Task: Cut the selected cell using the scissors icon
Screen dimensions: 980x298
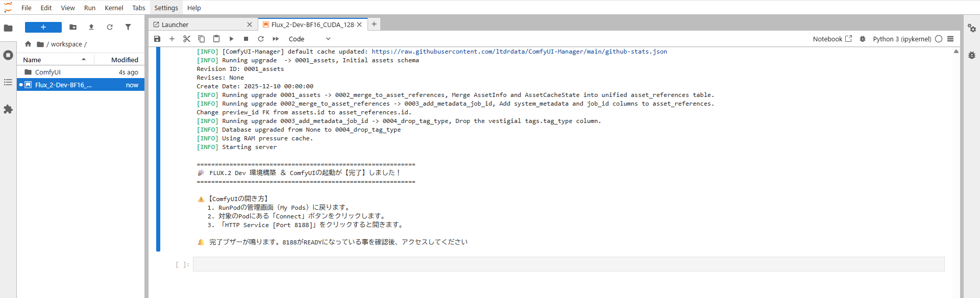Action: (187, 39)
